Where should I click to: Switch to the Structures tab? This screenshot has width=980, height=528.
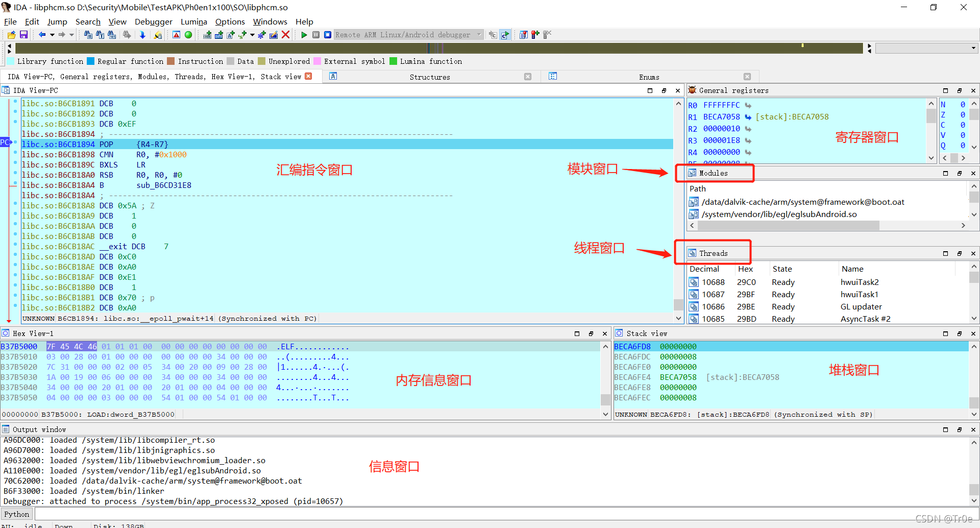click(x=429, y=77)
